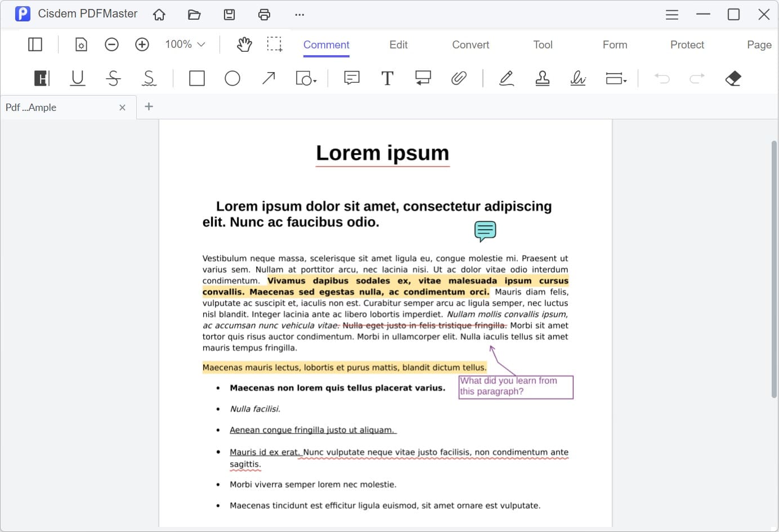This screenshot has width=779, height=532.
Task: Open the Protect menu
Action: tap(687, 44)
